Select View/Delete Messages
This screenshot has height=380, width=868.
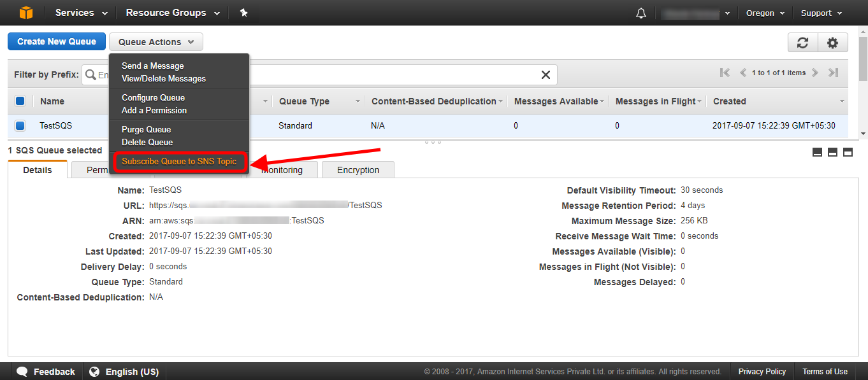coord(164,78)
